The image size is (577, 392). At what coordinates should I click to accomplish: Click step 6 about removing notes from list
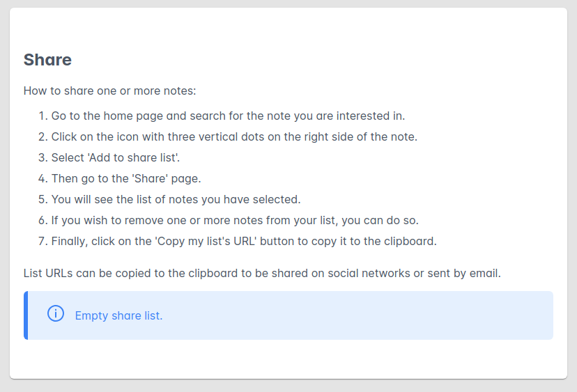235,220
